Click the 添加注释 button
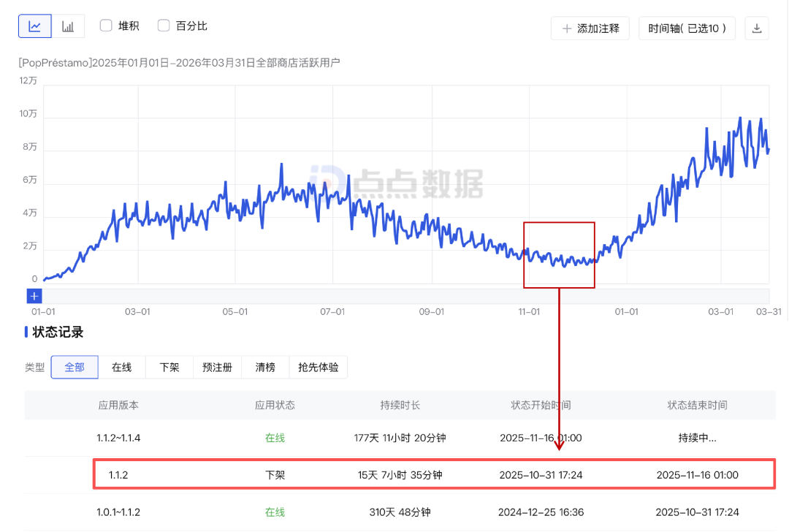 (590, 28)
